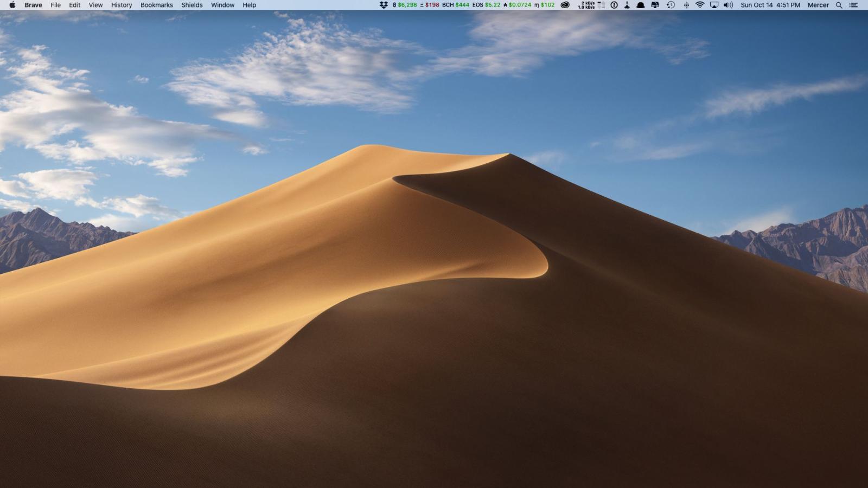868x488 pixels.
Task: Open the AirPlay screen mirroring menu
Action: pos(713,5)
